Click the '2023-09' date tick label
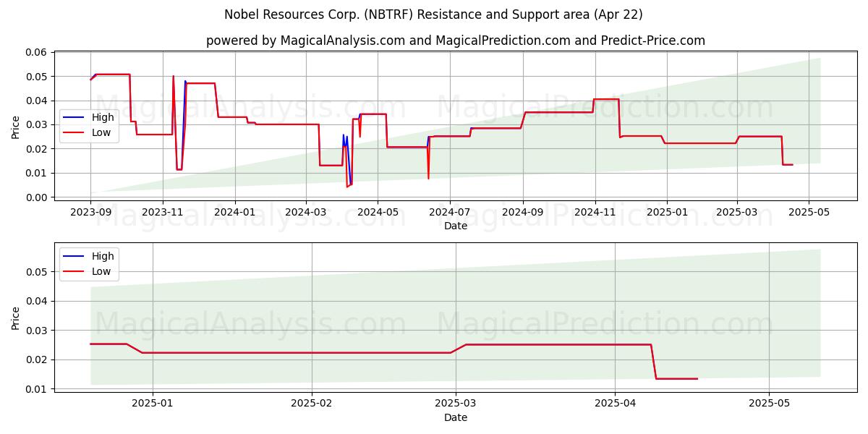Viewport: 868px width, 434px height. pos(90,213)
